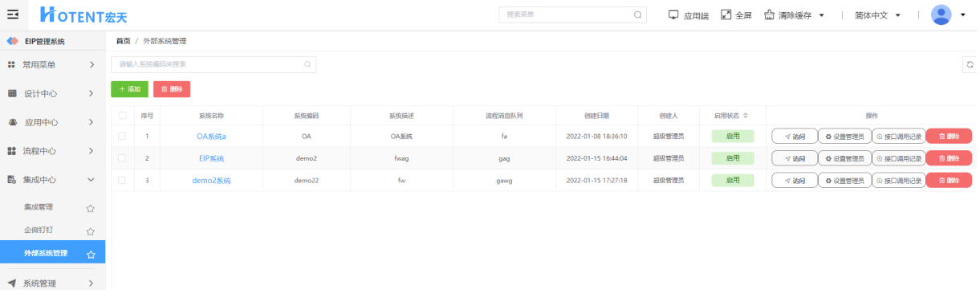Open demo2系统 link

coord(212,181)
